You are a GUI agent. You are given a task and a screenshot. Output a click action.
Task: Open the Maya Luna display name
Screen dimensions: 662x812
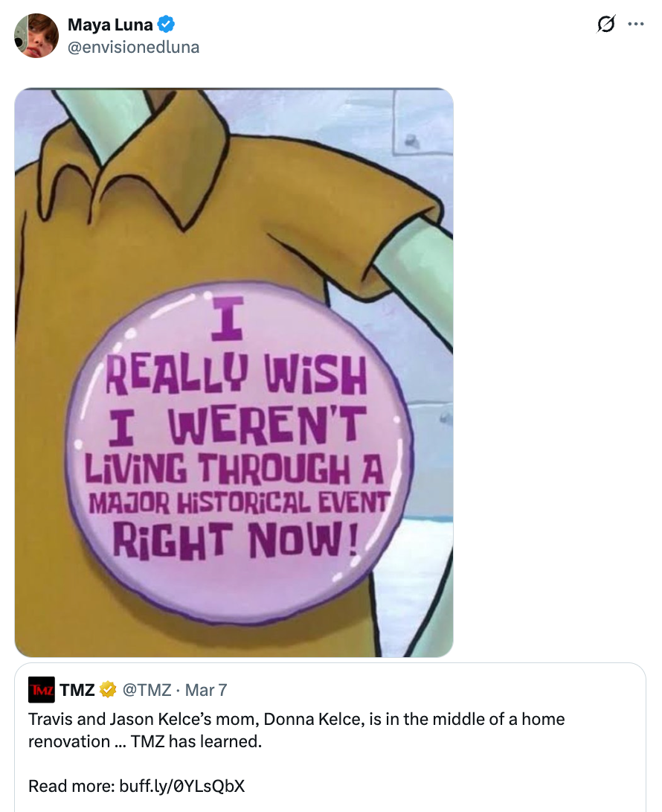coord(110,25)
